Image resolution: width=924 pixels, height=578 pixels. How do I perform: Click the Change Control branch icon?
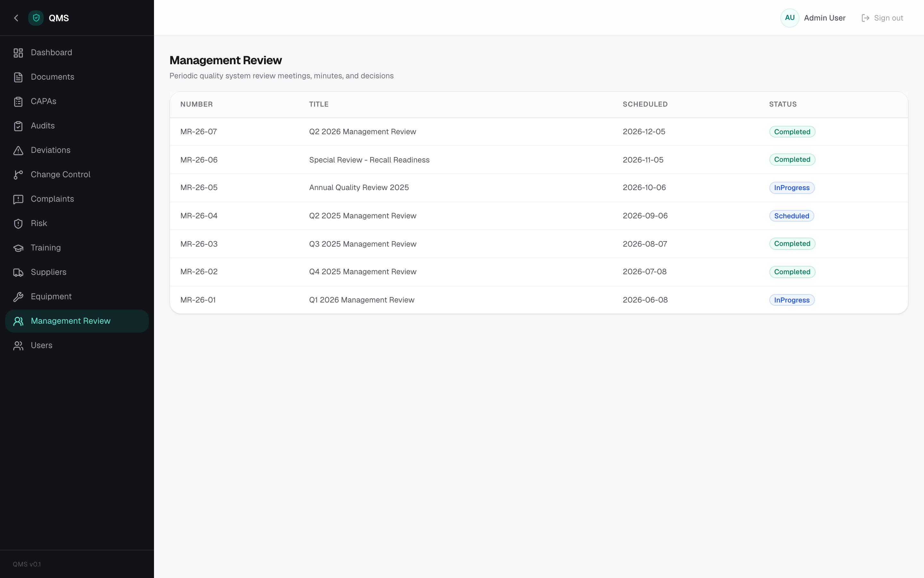tap(18, 175)
